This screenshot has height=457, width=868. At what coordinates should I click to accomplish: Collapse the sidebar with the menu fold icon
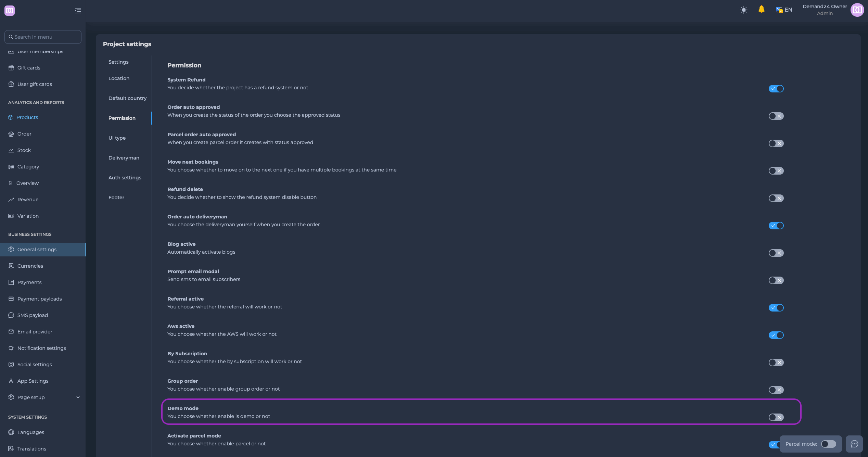coord(78,11)
